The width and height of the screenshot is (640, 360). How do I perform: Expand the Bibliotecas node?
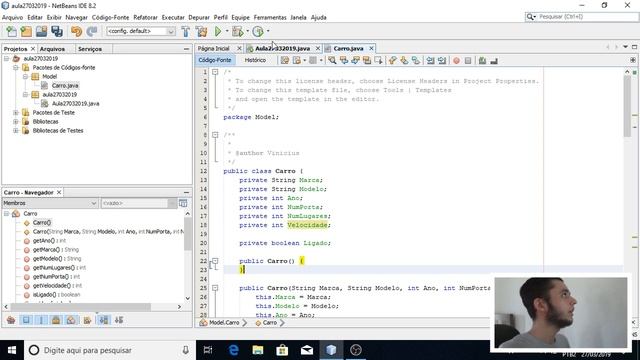[x=16, y=122]
